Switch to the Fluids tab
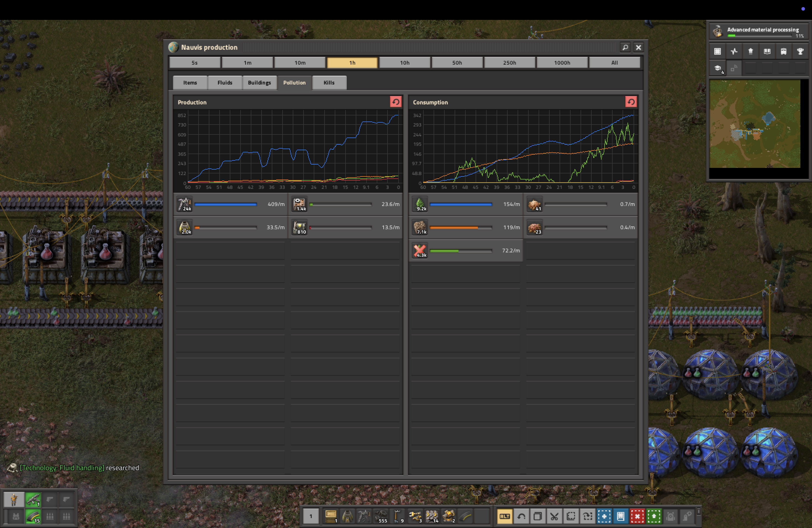The width and height of the screenshot is (812, 528). 225,83
